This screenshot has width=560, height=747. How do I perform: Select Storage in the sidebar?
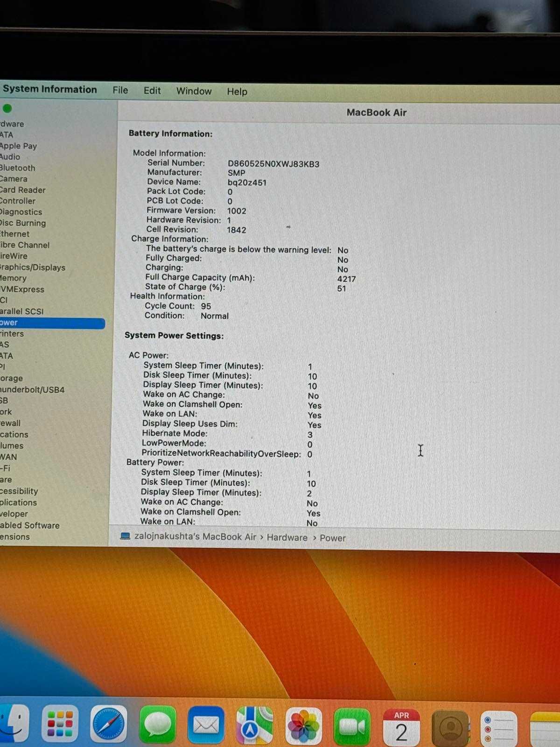pyautogui.click(x=11, y=378)
